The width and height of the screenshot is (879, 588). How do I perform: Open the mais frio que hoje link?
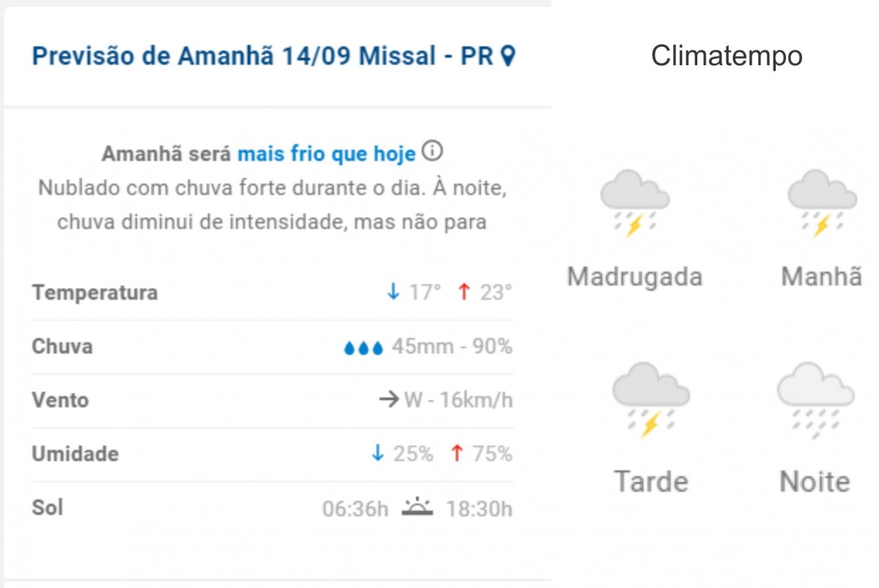326,155
